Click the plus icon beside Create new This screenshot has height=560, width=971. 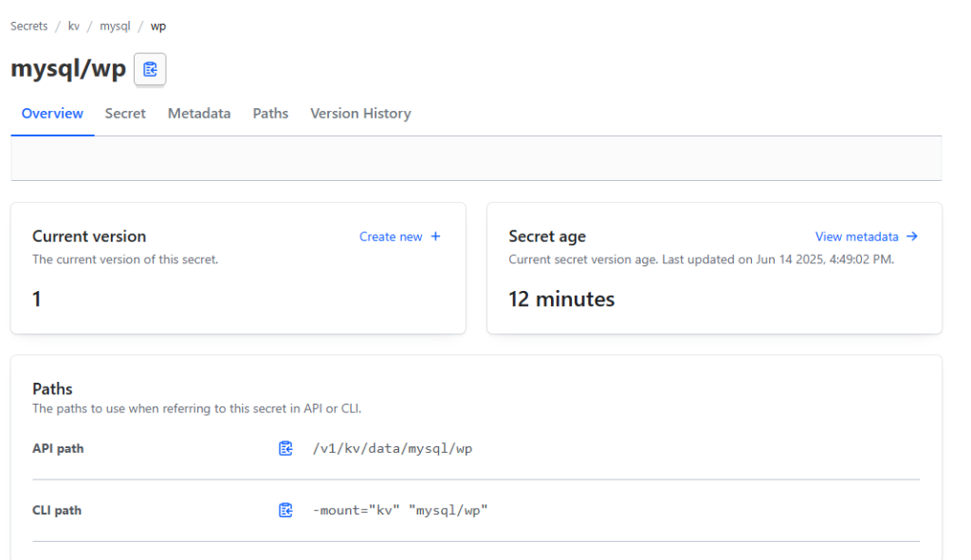tap(436, 236)
